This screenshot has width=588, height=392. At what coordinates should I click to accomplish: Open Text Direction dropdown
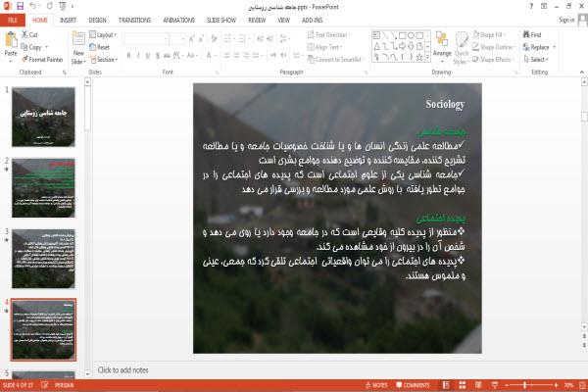point(328,34)
